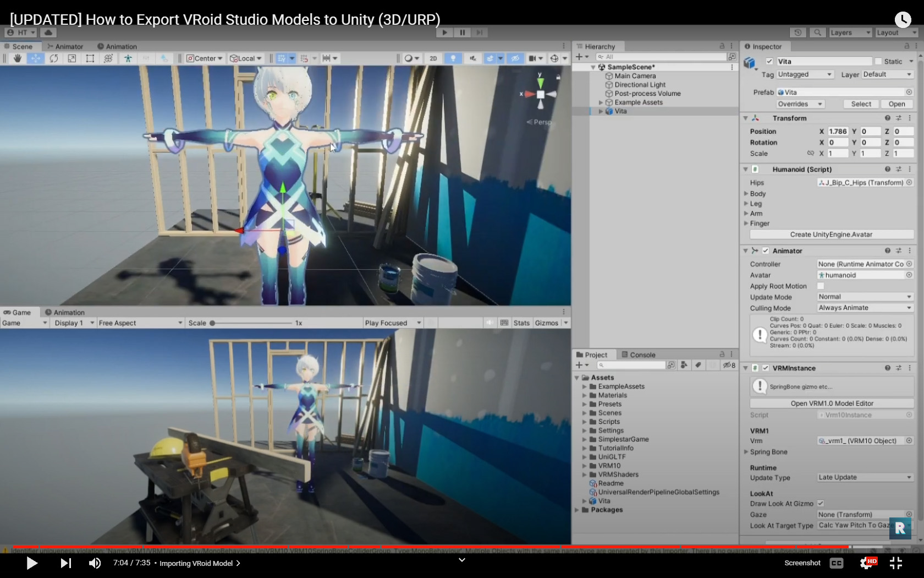
Task: Click Position X value field
Action: coord(838,132)
